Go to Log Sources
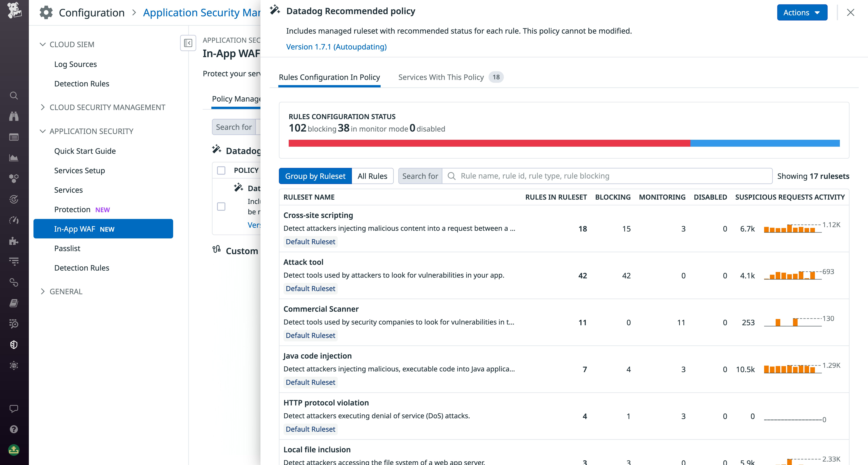 coord(75,64)
